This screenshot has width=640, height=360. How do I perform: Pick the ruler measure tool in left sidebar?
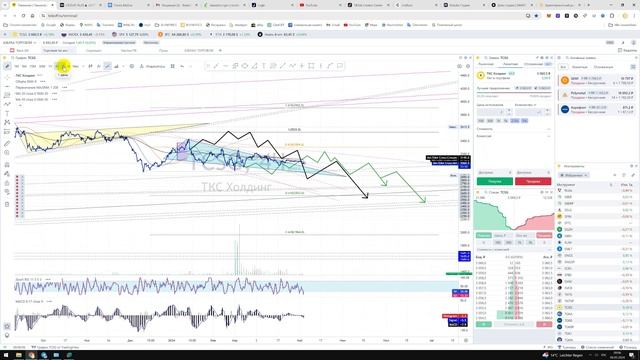coord(7,144)
